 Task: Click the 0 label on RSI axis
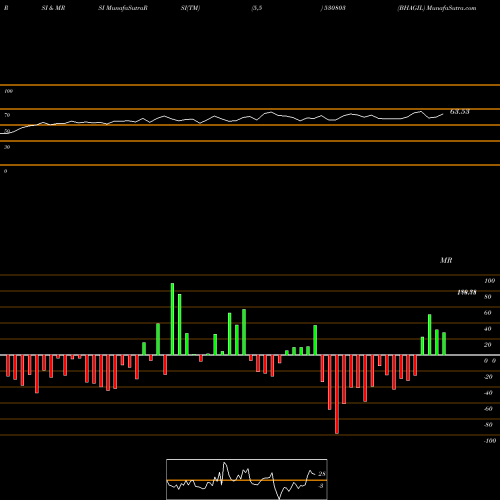pos(5,171)
